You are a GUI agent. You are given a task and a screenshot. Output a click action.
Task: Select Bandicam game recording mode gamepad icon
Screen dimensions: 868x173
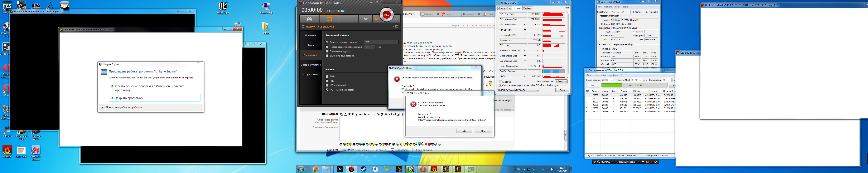click(309, 19)
